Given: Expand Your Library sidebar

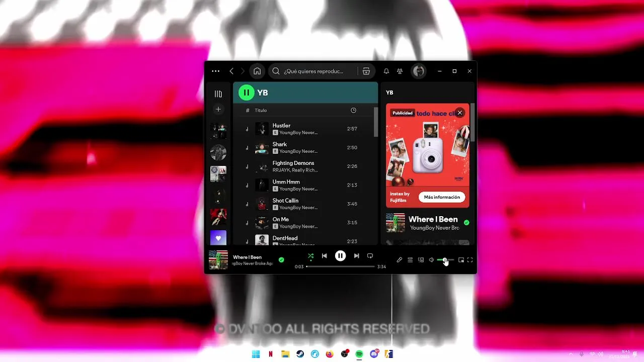Looking at the screenshot, I should tap(218, 94).
